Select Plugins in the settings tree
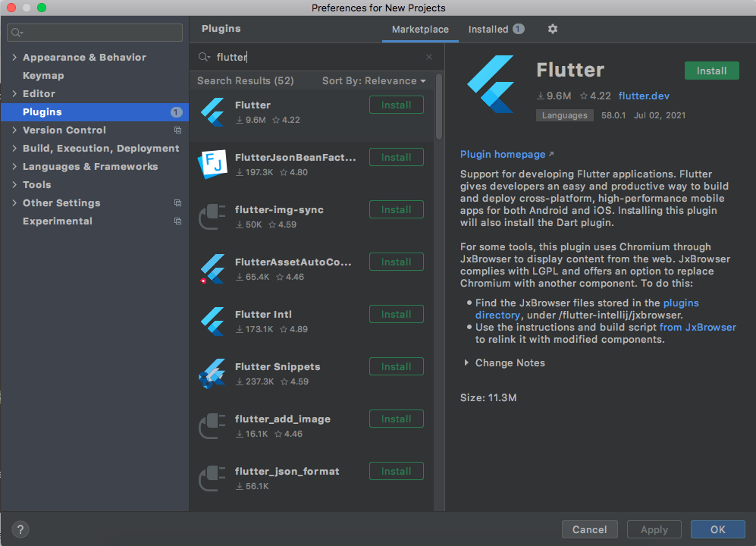 pos(95,112)
